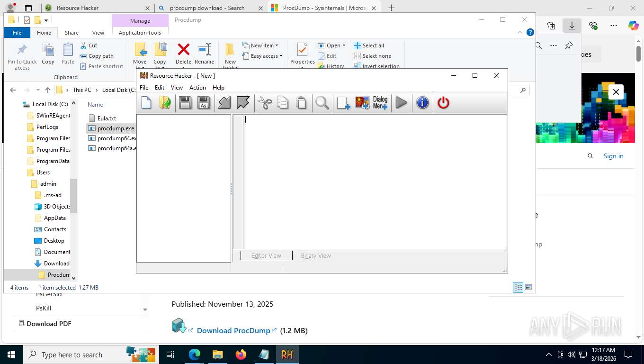Image resolution: width=644 pixels, height=364 pixels.
Task: Click the Add new resource icon in Resource Hacker
Action: coord(343,103)
